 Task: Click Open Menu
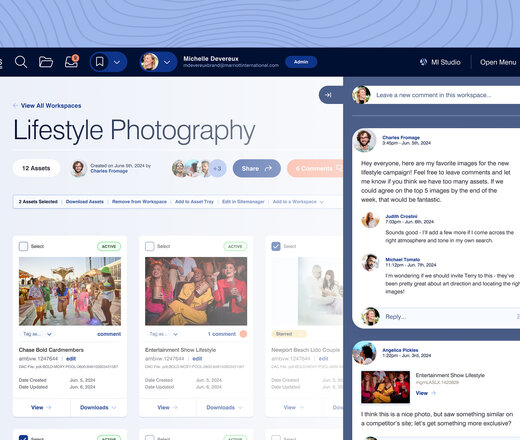(x=498, y=62)
